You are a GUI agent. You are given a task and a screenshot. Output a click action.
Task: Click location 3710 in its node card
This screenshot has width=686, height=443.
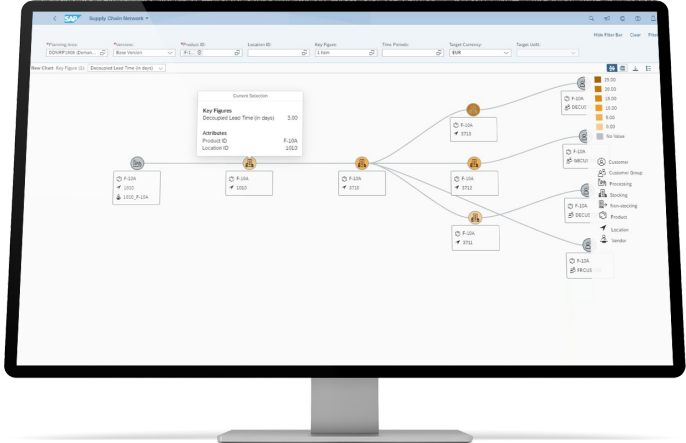tap(354, 188)
